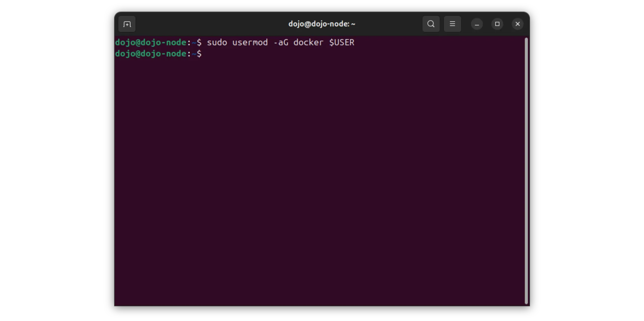This screenshot has width=644, height=321.
Task: Maximize the terminal window
Action: 497,24
